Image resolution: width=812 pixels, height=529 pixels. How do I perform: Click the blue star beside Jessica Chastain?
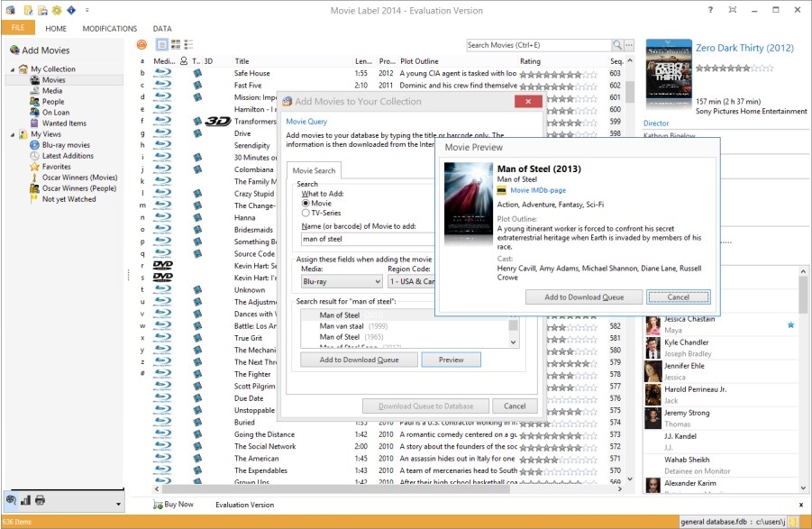click(x=790, y=325)
